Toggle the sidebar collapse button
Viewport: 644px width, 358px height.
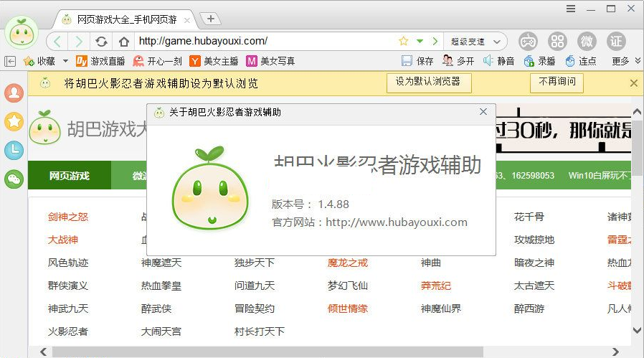click(10, 61)
